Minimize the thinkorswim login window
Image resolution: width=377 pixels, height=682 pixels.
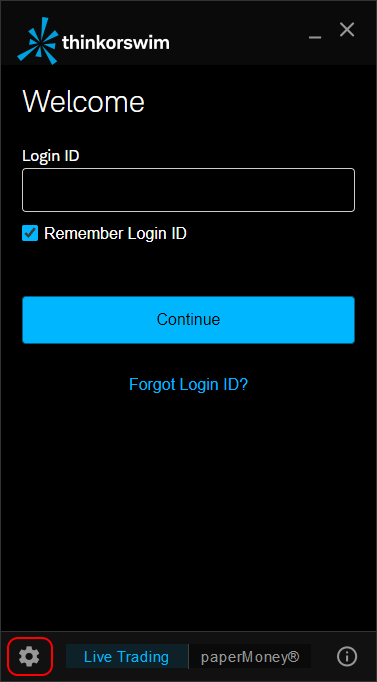point(315,37)
